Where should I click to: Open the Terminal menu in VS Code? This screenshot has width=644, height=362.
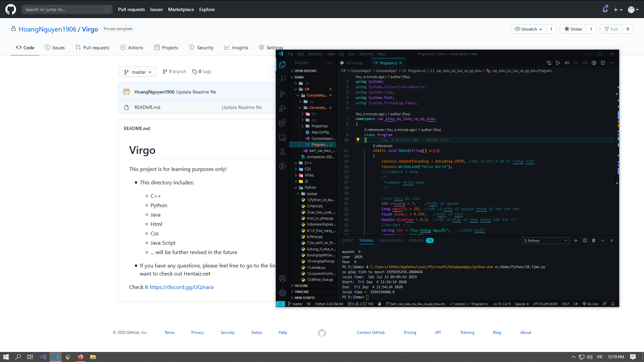coord(366,54)
